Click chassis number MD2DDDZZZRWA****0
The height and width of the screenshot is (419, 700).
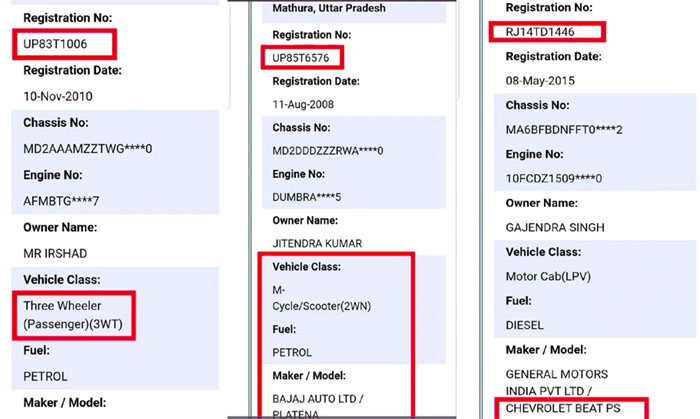tap(328, 151)
